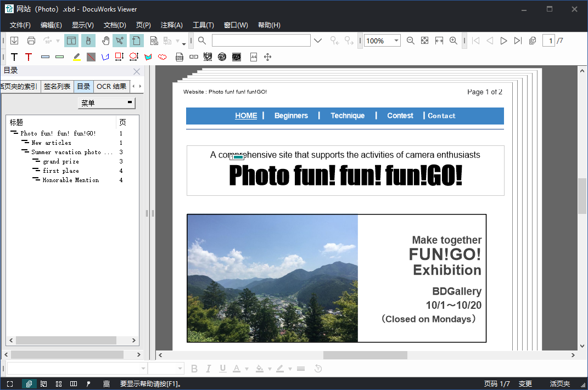Click the print icon in toolbar
Image resolution: width=588 pixels, height=390 pixels.
(x=31, y=41)
